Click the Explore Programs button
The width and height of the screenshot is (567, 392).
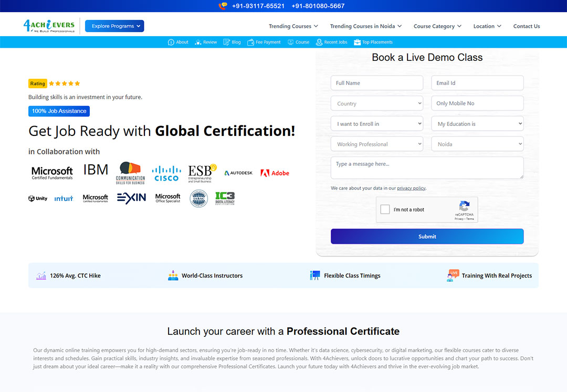tap(114, 26)
